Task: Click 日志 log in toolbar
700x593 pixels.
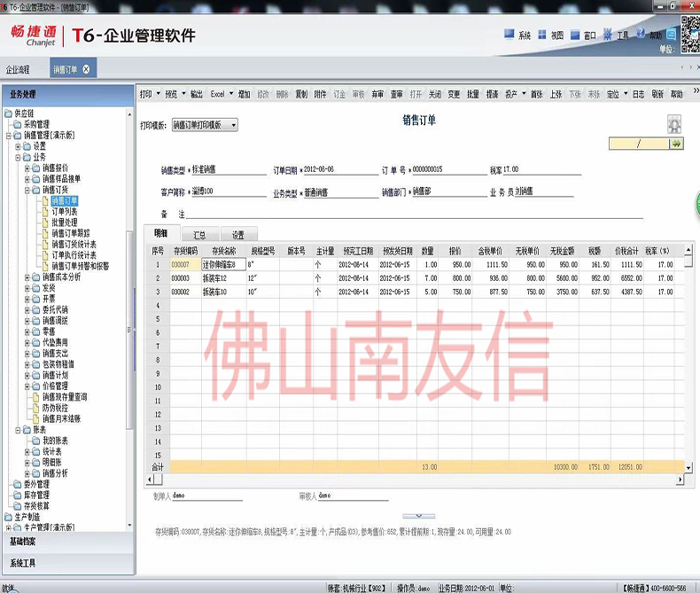Action: point(638,94)
